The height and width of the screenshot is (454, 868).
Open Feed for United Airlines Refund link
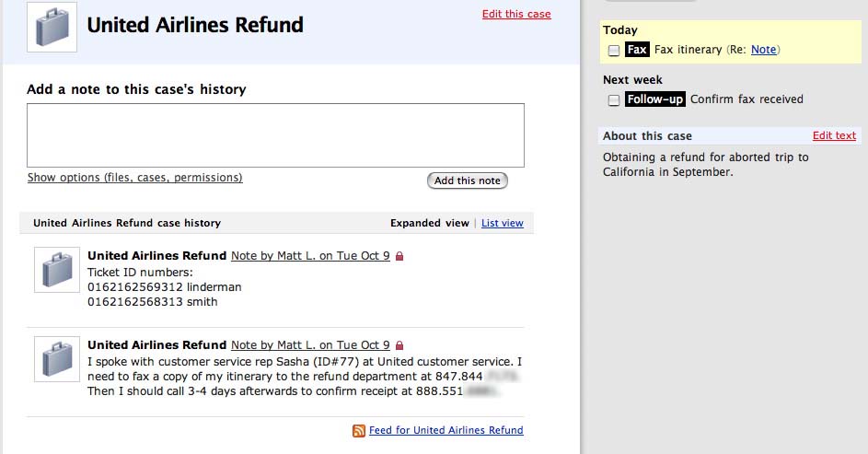[446, 430]
